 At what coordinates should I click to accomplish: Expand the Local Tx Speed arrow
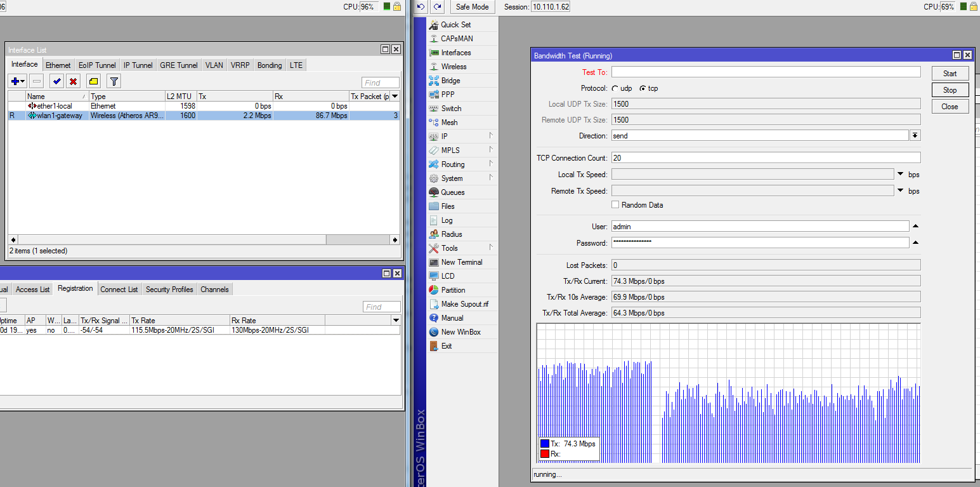[x=901, y=175]
